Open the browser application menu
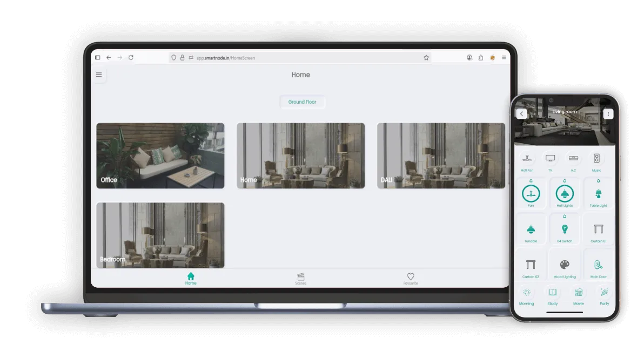The image size is (644, 358). pyautogui.click(x=504, y=57)
